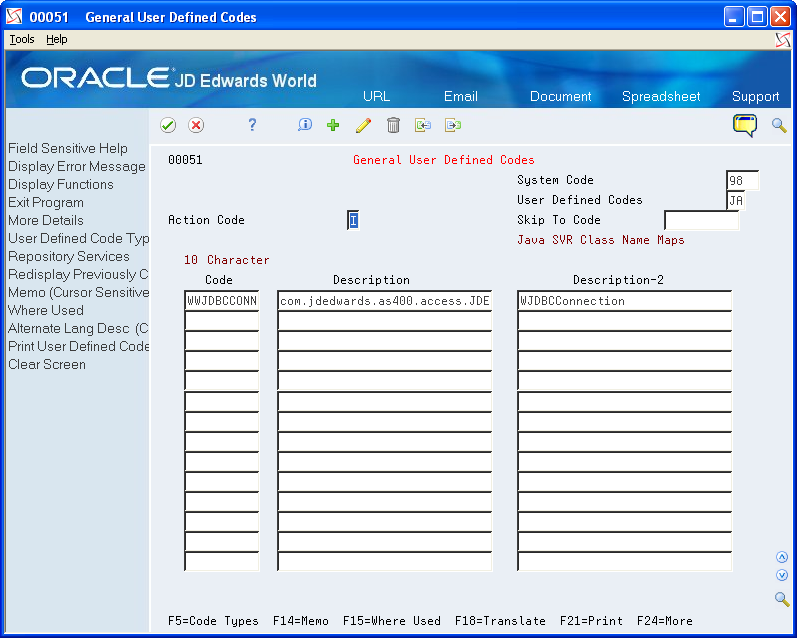Click F21=Print function key
This screenshot has height=638, width=797.
click(x=591, y=621)
